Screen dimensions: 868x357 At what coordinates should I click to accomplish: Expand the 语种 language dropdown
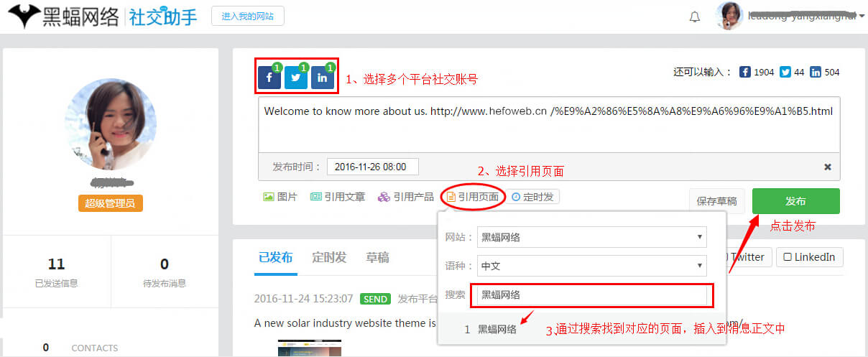(591, 266)
